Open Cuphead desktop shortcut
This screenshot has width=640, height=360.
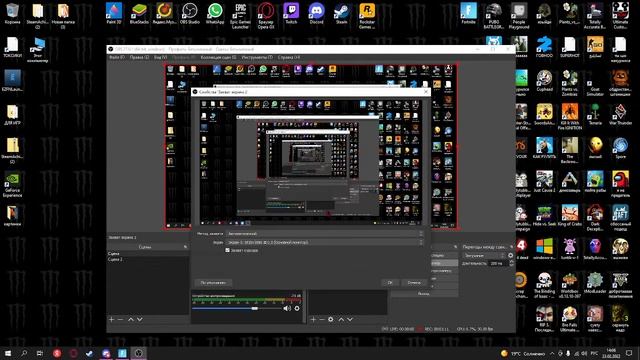click(544, 81)
